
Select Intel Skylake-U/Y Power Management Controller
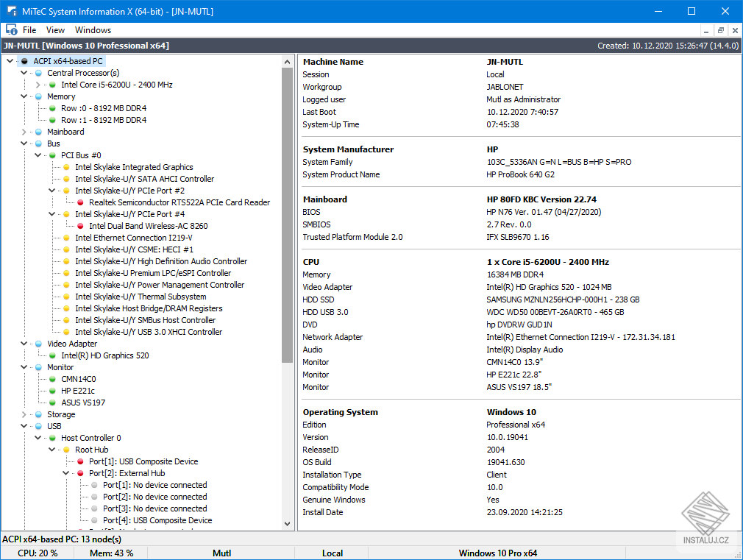(x=160, y=285)
